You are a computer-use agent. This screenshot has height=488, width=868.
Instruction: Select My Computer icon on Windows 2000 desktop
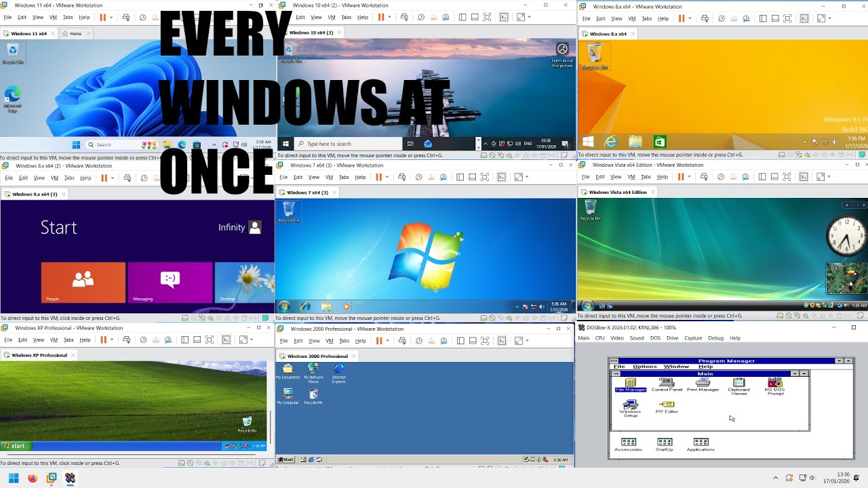click(288, 396)
